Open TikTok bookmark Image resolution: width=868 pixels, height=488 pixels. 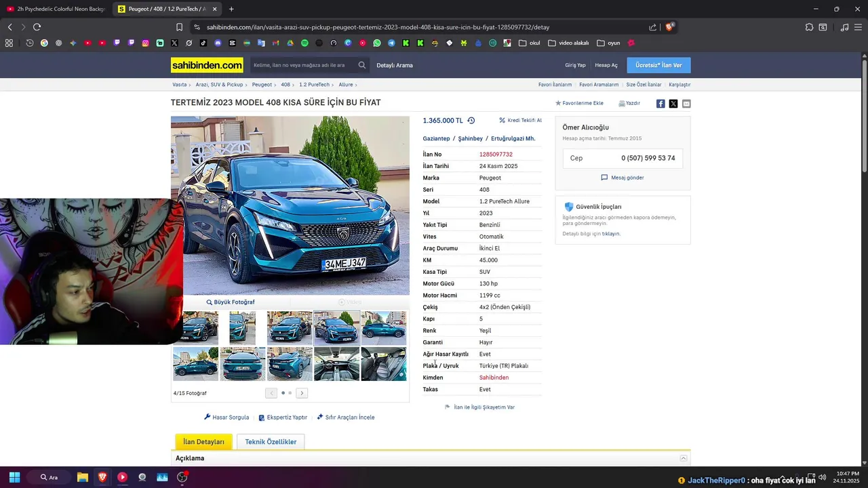tap(203, 43)
